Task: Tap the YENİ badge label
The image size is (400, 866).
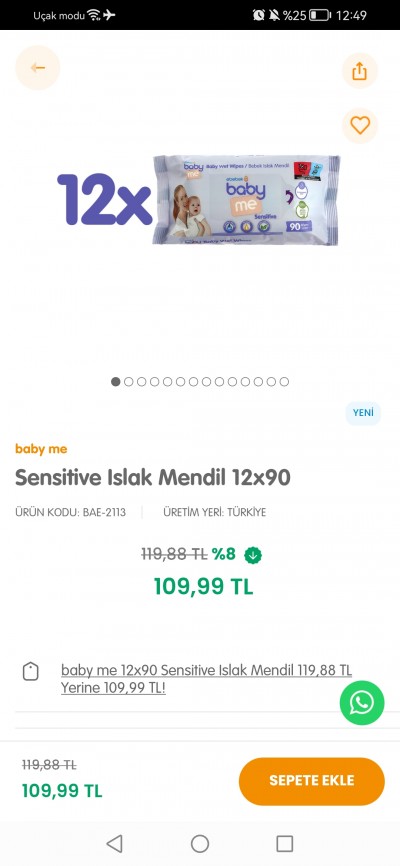Action: coord(363,413)
